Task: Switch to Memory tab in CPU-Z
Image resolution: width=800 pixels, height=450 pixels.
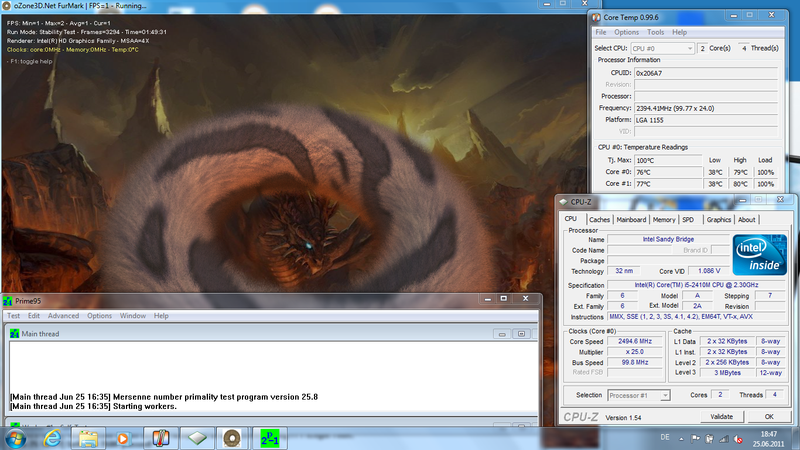Action: point(664,220)
